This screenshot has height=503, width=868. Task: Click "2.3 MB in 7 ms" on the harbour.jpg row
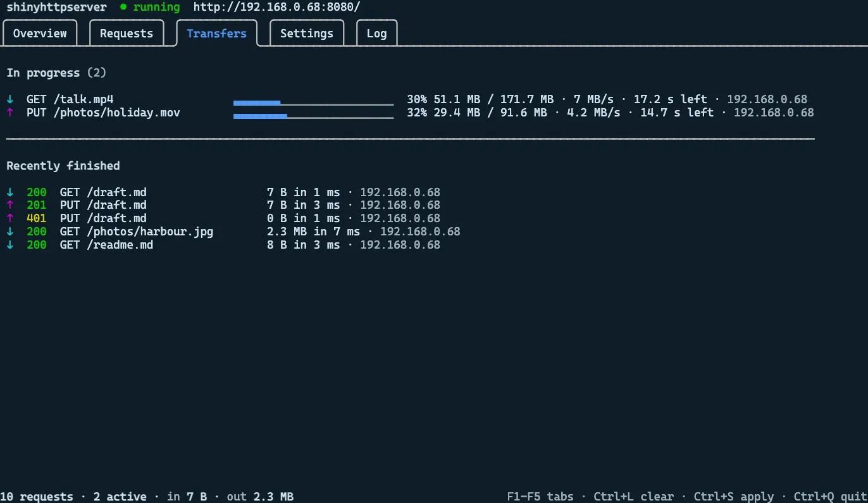coord(314,232)
